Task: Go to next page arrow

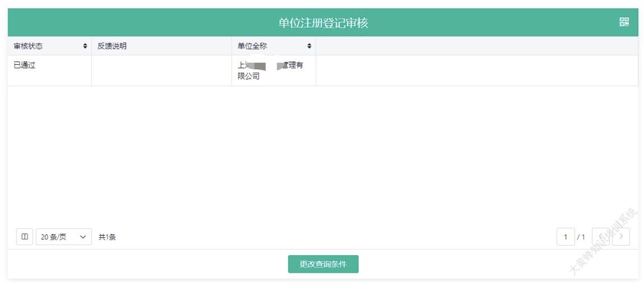Action: (621, 237)
